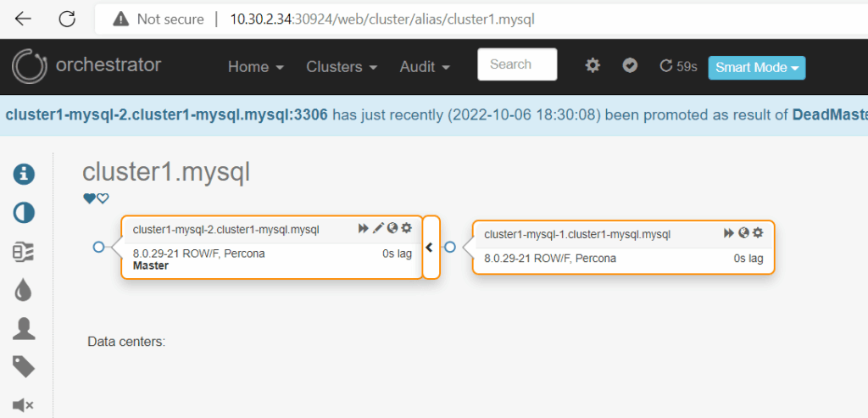Click the cluster1-mysql-2.cluster1-mysql.mysql node title

coord(225,229)
